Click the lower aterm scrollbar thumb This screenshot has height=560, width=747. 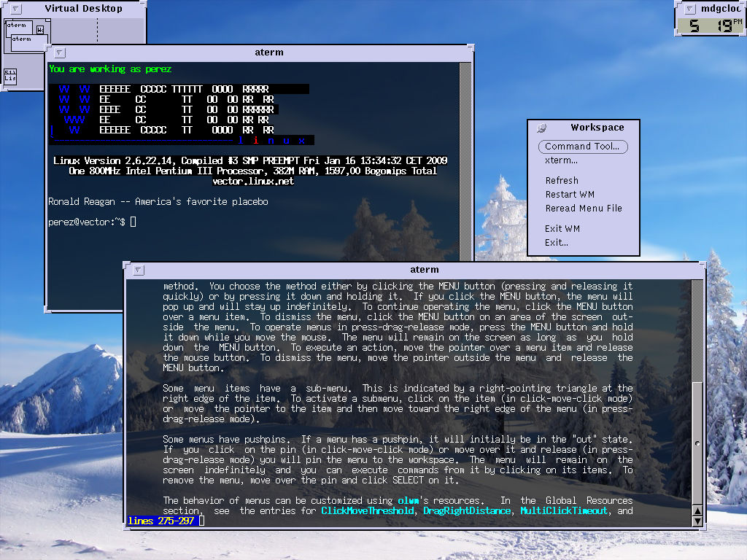[x=697, y=443]
